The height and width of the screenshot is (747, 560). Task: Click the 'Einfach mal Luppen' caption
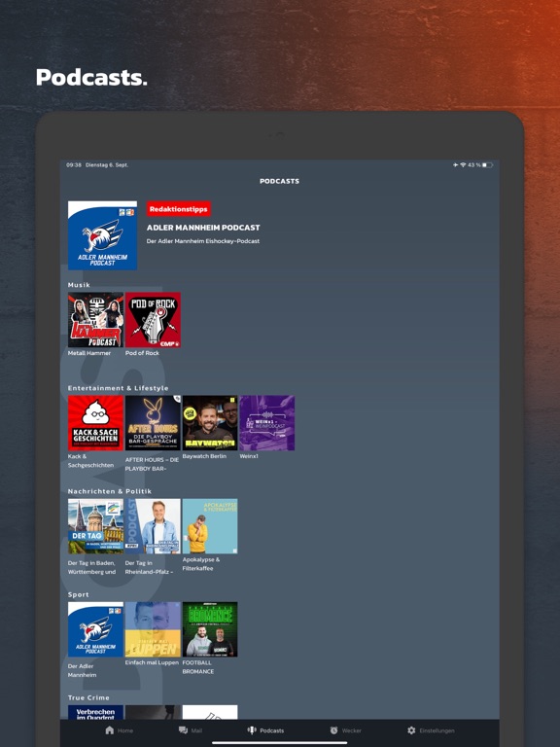tap(152, 662)
